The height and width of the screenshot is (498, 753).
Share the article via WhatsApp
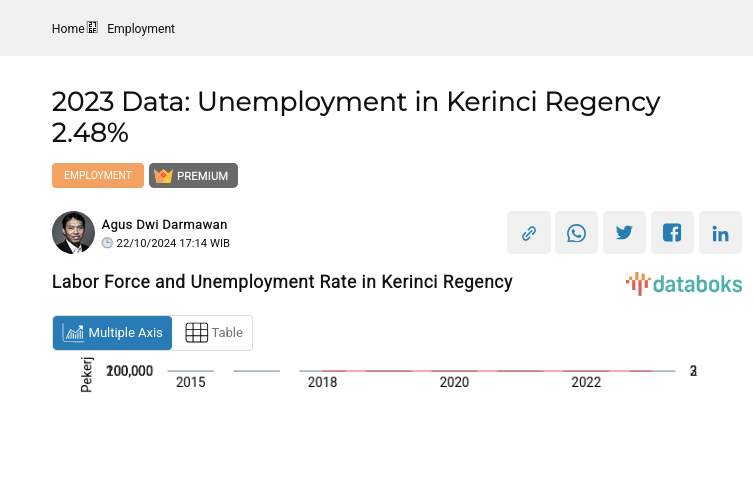[x=576, y=233]
